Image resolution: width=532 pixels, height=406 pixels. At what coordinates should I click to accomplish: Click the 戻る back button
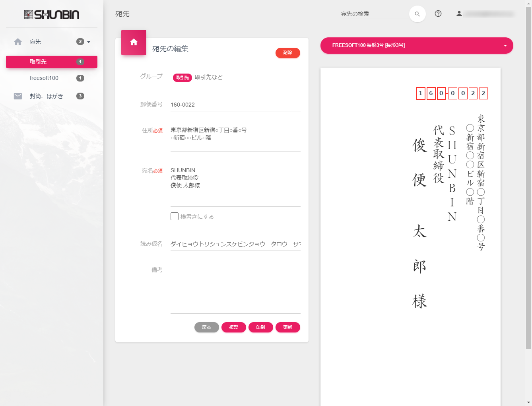click(207, 327)
